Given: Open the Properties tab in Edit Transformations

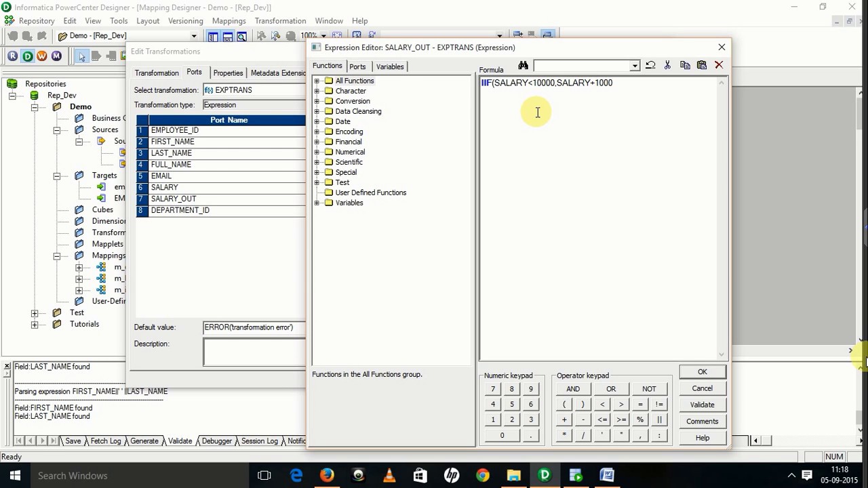Looking at the screenshot, I should (228, 73).
